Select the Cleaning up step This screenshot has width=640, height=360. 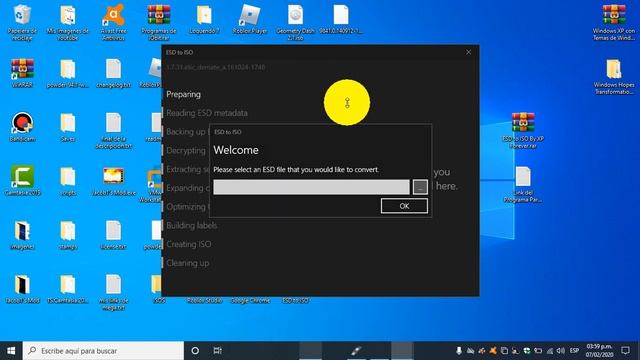click(x=187, y=263)
